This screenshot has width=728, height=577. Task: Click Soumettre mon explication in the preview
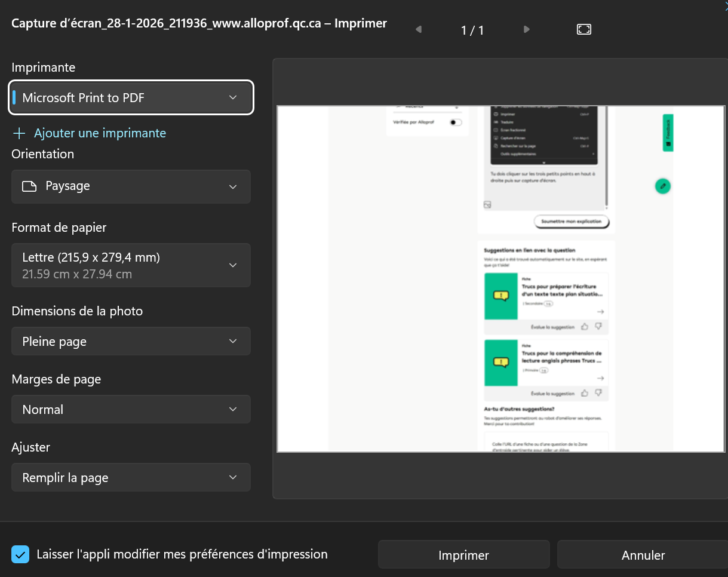click(571, 222)
